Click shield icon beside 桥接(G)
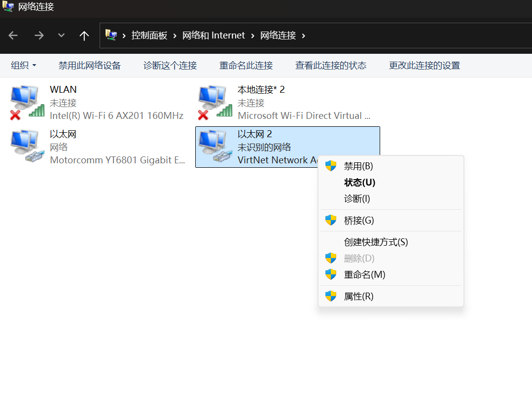This screenshot has width=532, height=412. [x=330, y=220]
